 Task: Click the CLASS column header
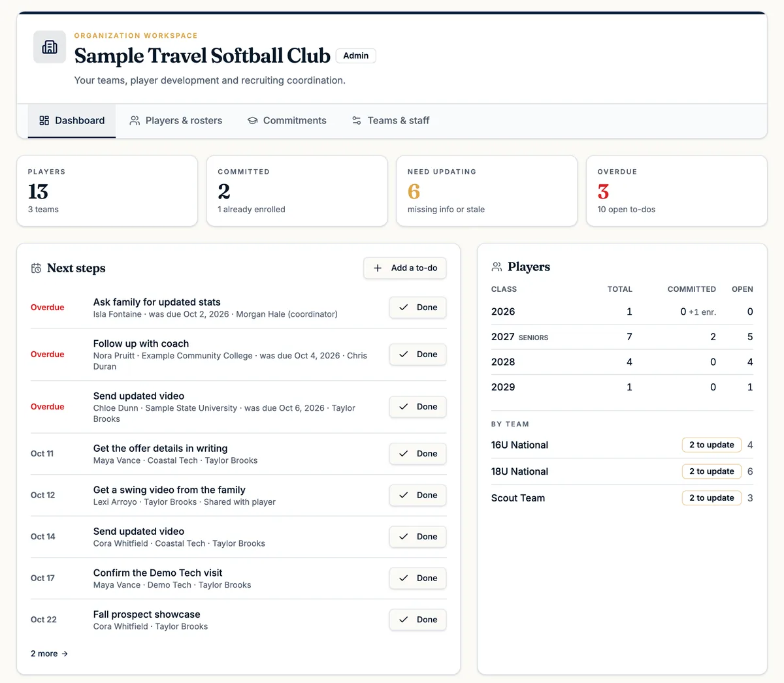(x=504, y=289)
